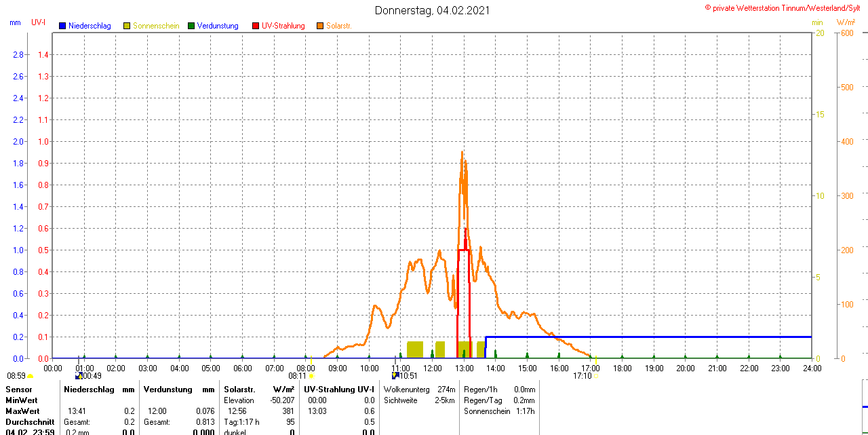Click the Solarstr. column header in table
Screen dimensions: 868x435
[239, 390]
